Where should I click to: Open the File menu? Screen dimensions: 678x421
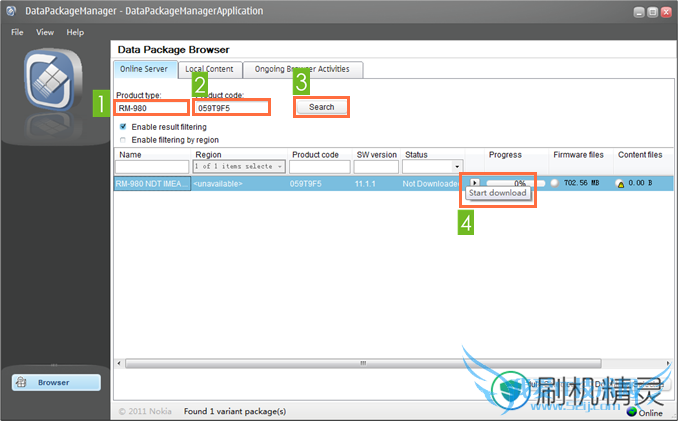(x=17, y=32)
